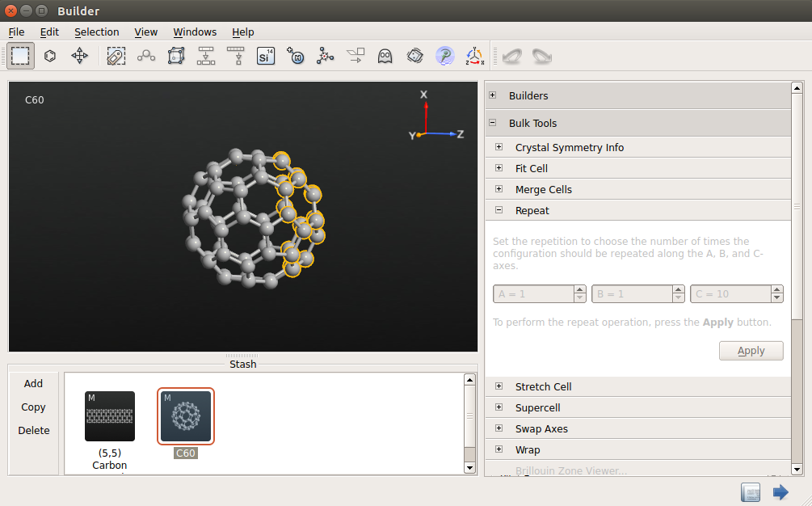Click the unit cell cube icon
The image size is (812, 506).
coord(176,56)
